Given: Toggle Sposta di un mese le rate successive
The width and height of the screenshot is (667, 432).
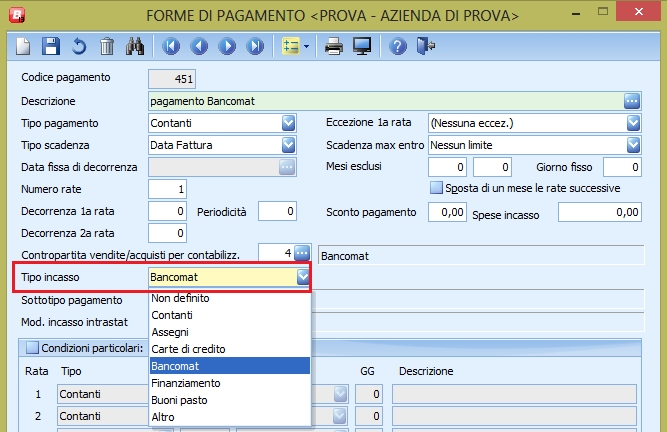Looking at the screenshot, I should click(436, 188).
